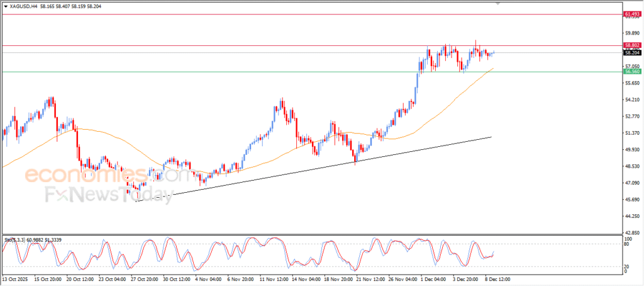
Task: Click the 14 Nov 04:00 time label
Action: click(x=305, y=278)
